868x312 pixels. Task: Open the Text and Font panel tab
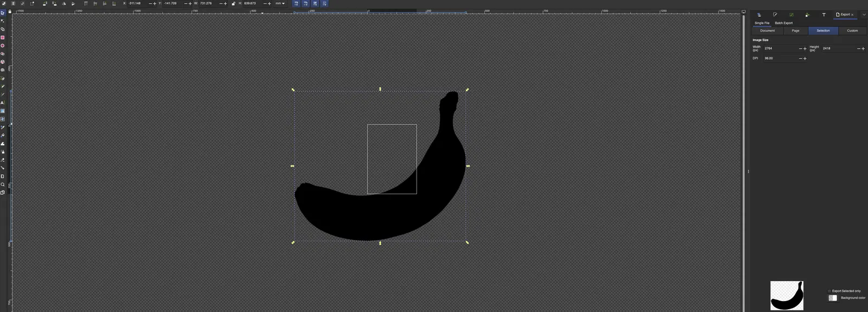[824, 15]
